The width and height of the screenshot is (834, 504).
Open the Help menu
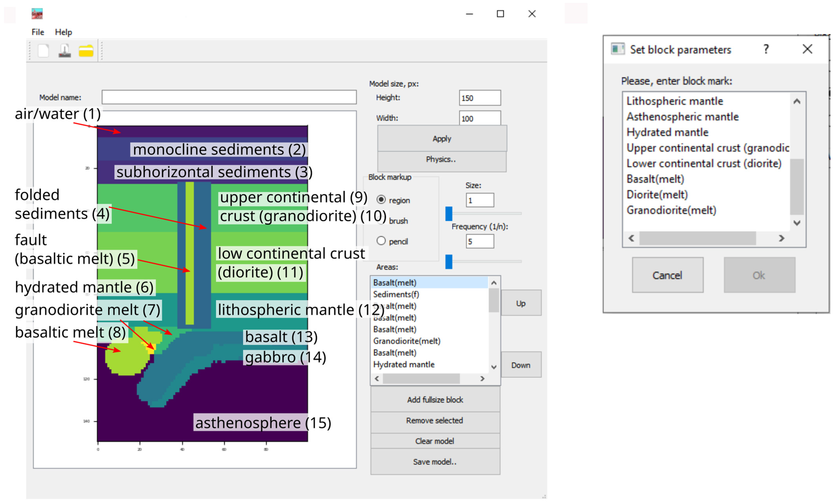[63, 32]
